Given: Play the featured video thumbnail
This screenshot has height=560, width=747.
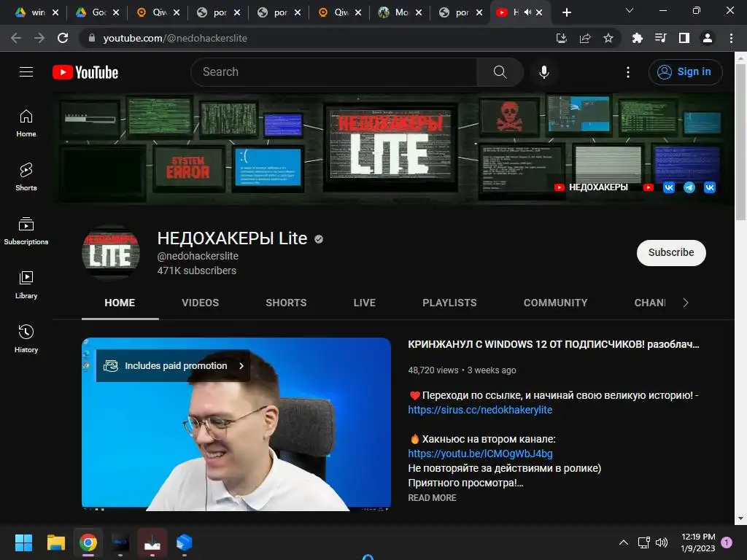Looking at the screenshot, I should pos(236,424).
